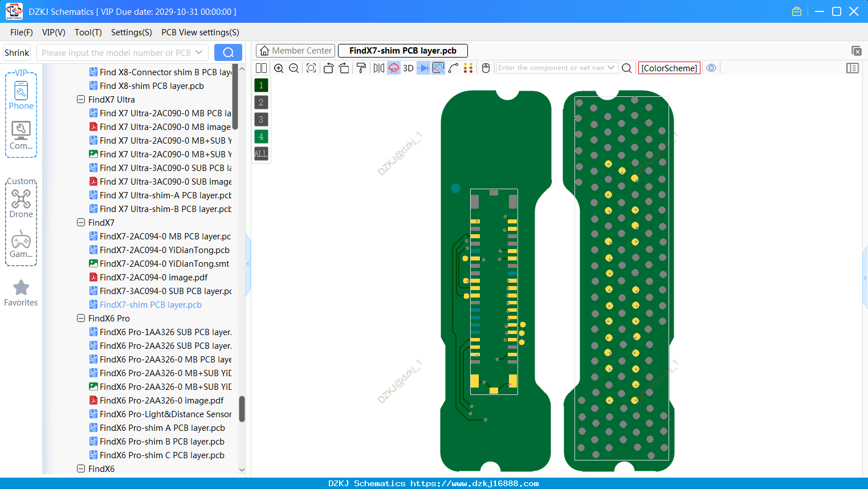Rotate the PCB counterclockwise
Image resolution: width=868 pixels, height=489 pixels.
328,68
